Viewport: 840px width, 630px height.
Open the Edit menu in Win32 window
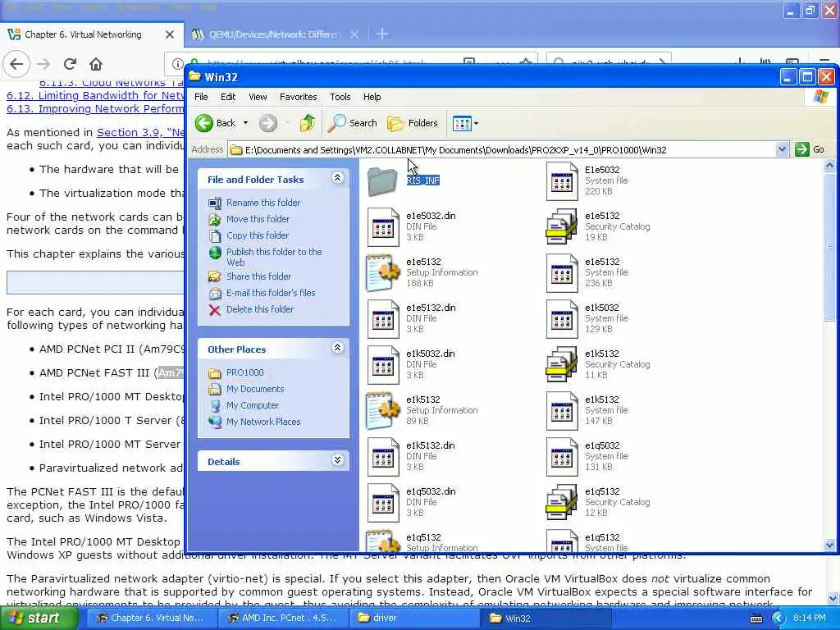point(228,97)
